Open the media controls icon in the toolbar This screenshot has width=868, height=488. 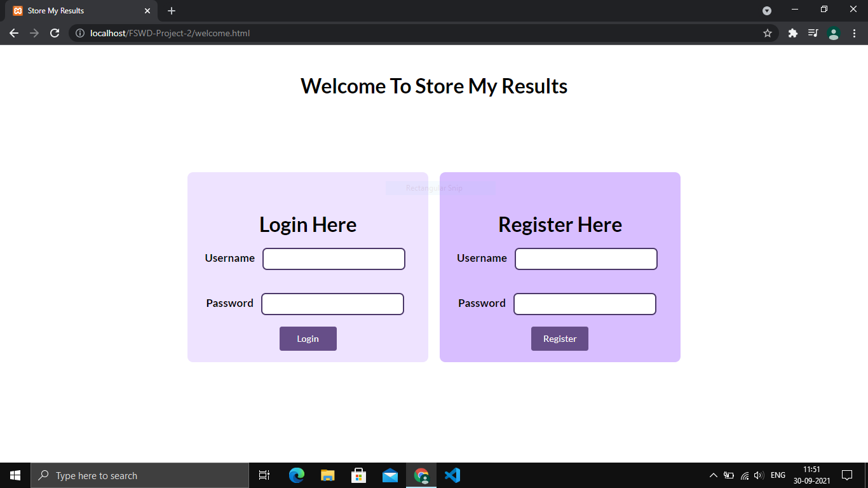click(813, 33)
